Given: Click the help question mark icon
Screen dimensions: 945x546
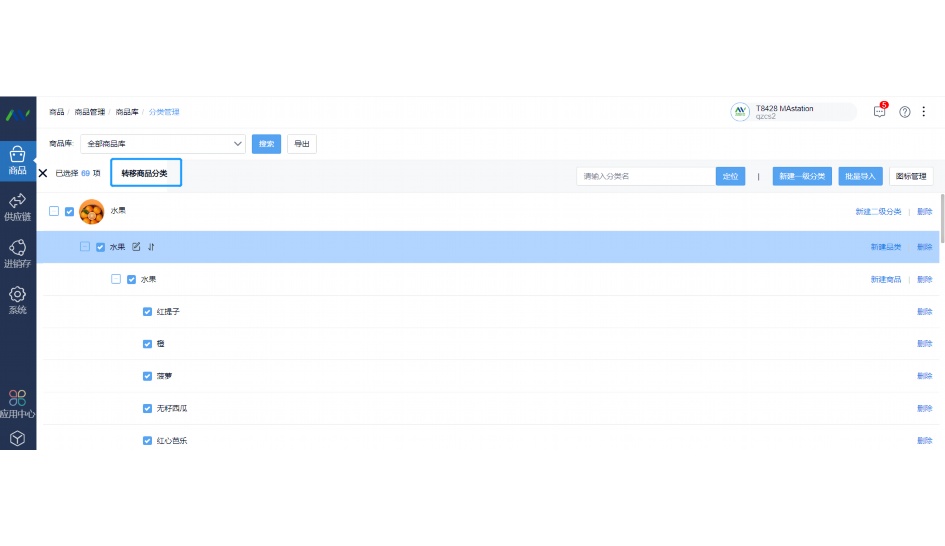Looking at the screenshot, I should (x=905, y=112).
